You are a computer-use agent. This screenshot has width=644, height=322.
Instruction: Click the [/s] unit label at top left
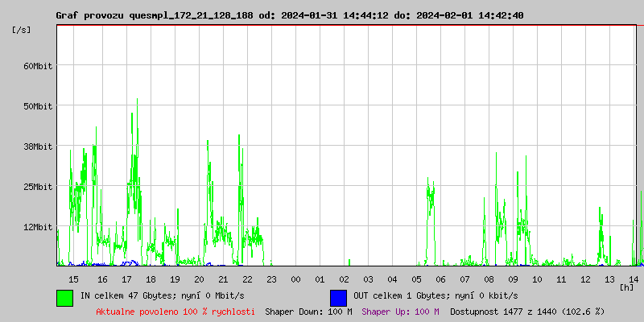(x=22, y=29)
